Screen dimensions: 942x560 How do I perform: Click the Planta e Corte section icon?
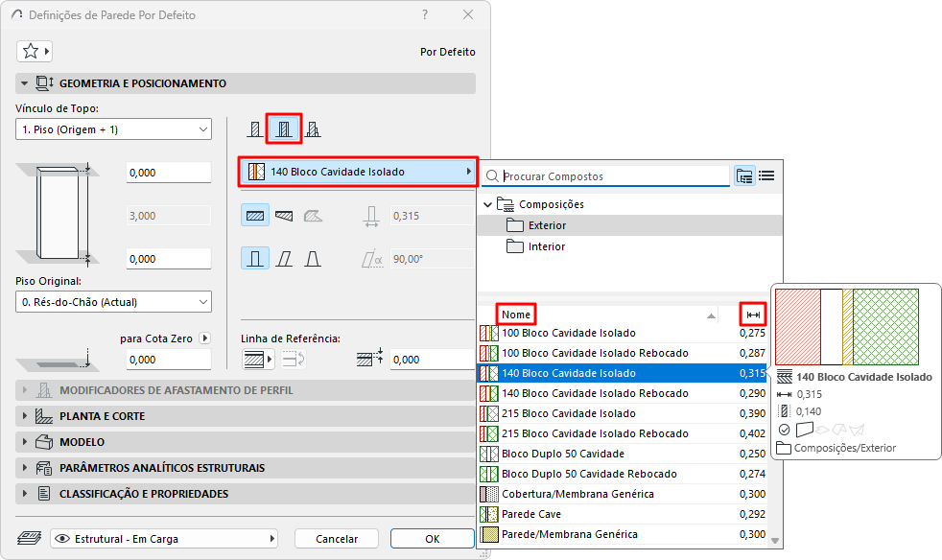[44, 416]
